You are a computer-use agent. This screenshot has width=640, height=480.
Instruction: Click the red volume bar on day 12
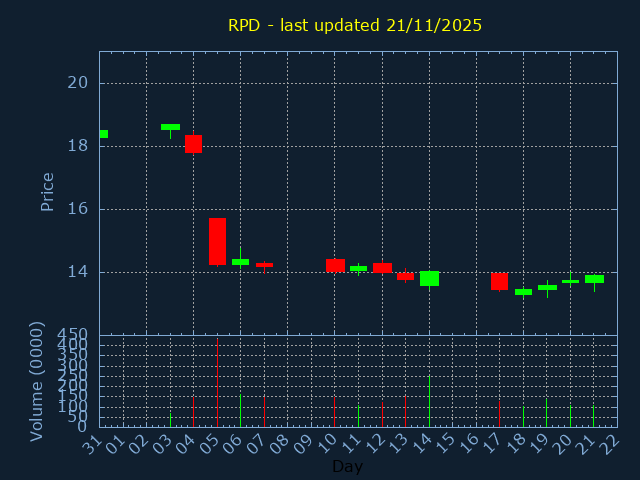tap(382, 414)
